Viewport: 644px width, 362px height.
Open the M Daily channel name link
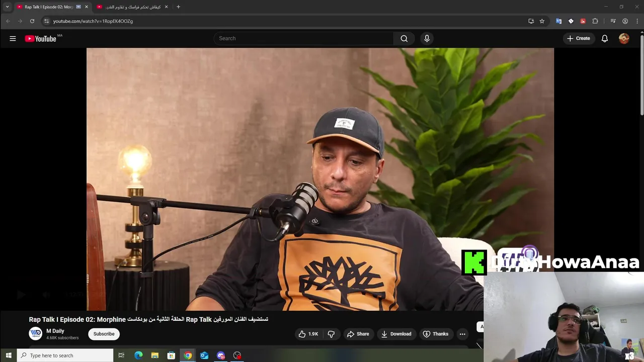[55, 331]
